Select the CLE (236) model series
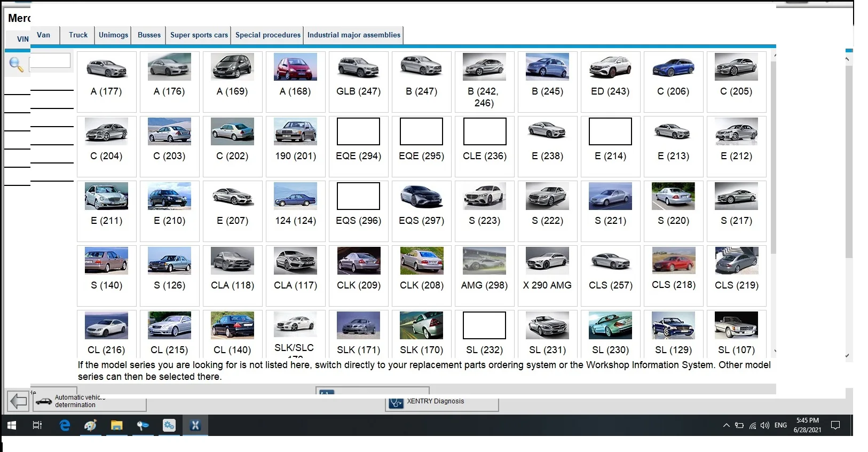 [x=485, y=146]
